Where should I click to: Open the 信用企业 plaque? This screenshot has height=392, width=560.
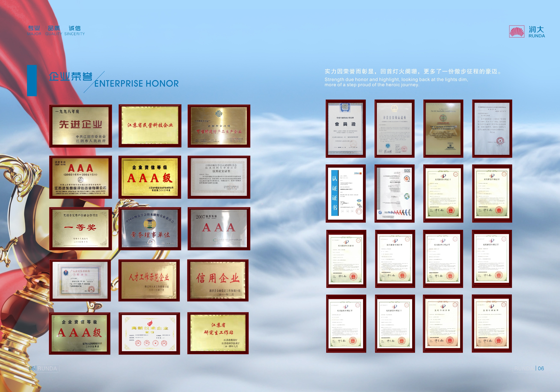coord(218,280)
